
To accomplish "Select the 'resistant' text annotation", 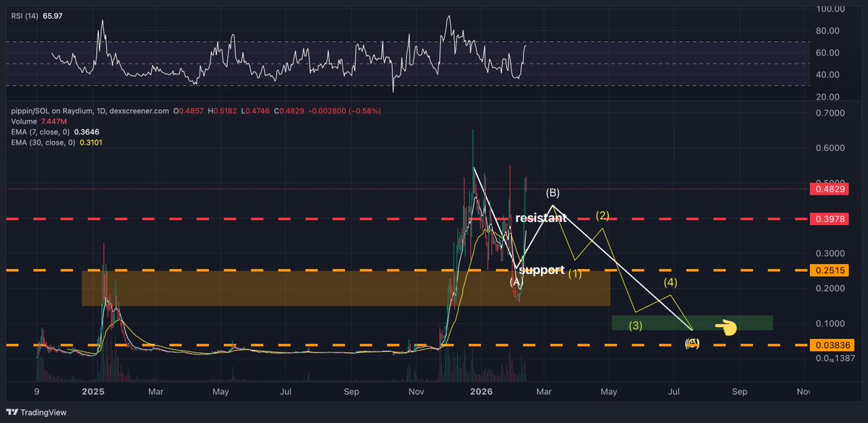I will (540, 218).
